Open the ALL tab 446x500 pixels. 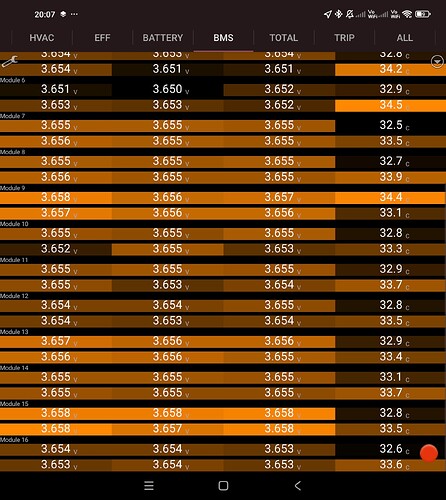(405, 38)
